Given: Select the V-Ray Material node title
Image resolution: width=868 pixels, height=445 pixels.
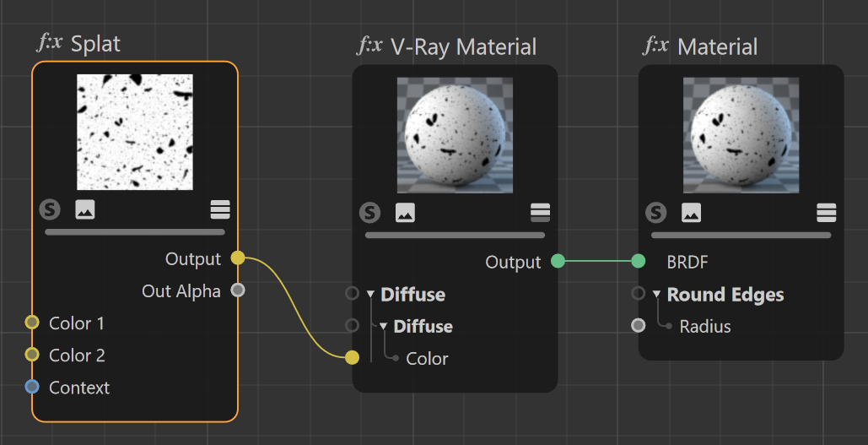Looking at the screenshot, I should pyautogui.click(x=463, y=47).
